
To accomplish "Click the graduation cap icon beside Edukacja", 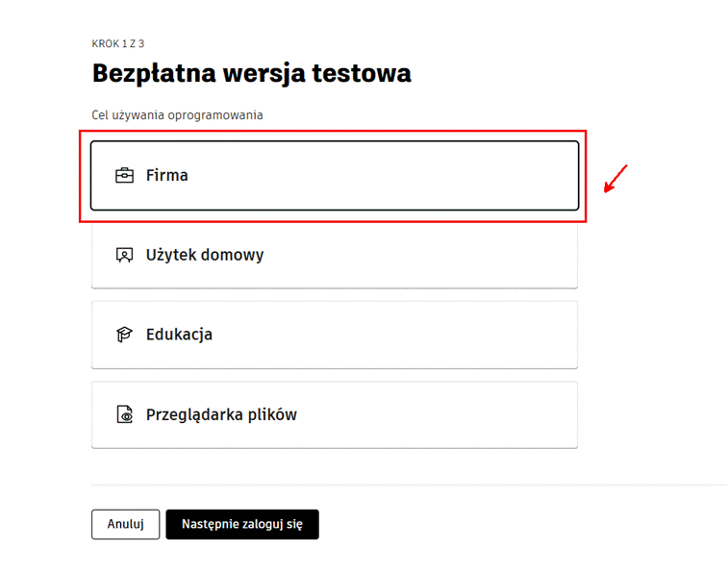I will 124,336.
